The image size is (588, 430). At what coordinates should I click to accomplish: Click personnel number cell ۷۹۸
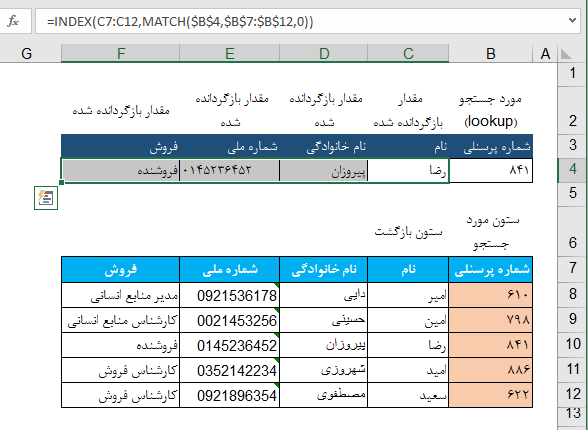click(490, 320)
